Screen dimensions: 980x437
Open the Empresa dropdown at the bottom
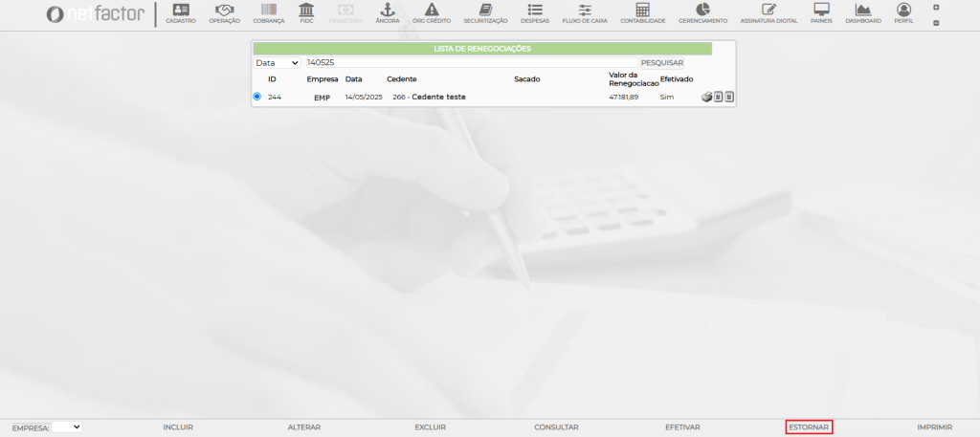pos(67,427)
